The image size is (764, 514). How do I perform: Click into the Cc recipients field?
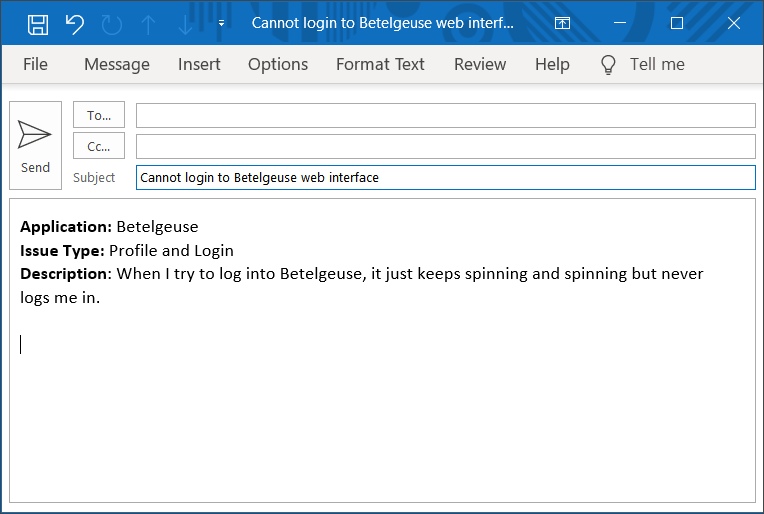(445, 147)
